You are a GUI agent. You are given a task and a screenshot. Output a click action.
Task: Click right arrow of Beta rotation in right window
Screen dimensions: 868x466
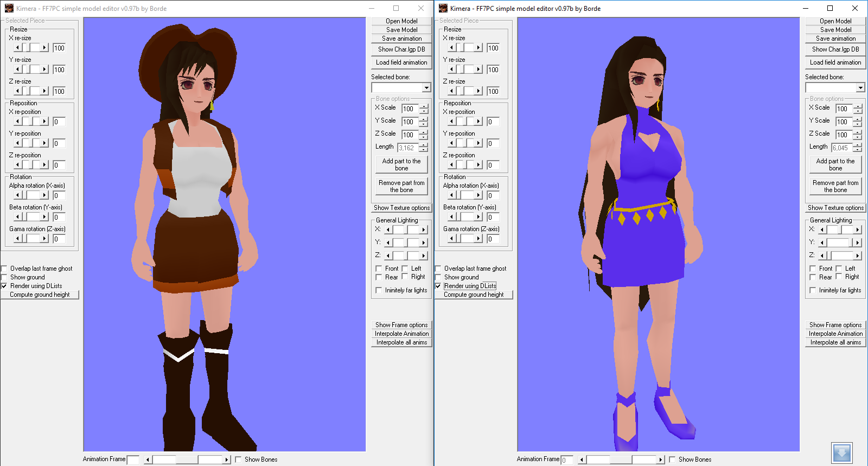(x=478, y=217)
